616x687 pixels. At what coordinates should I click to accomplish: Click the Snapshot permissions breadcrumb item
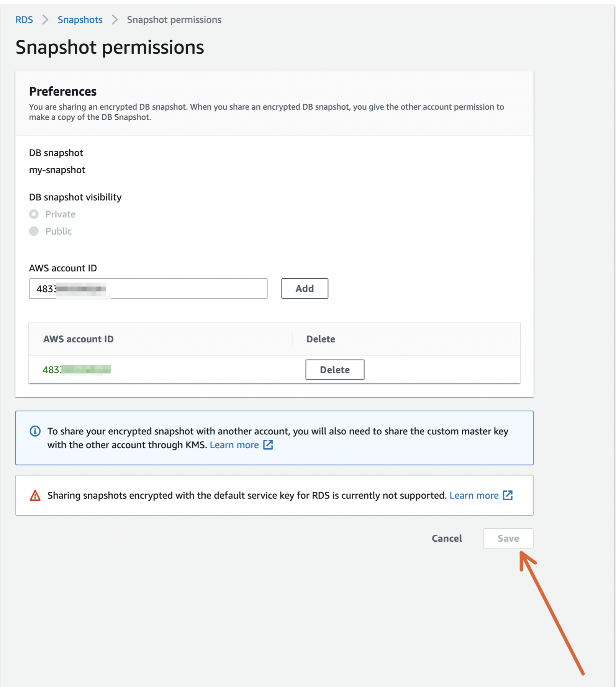pos(174,20)
